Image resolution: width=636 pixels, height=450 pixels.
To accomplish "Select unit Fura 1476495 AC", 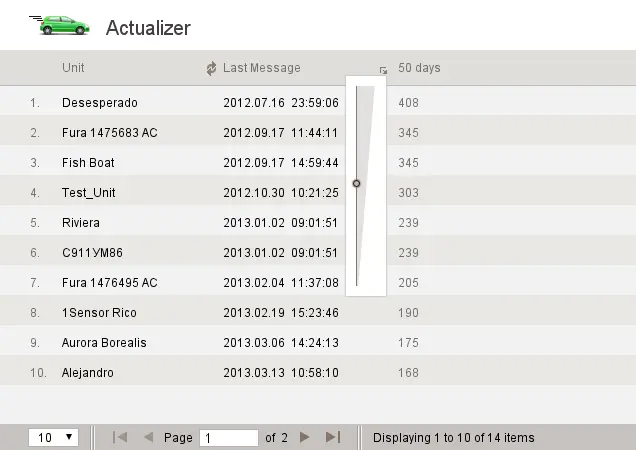I will tap(110, 283).
